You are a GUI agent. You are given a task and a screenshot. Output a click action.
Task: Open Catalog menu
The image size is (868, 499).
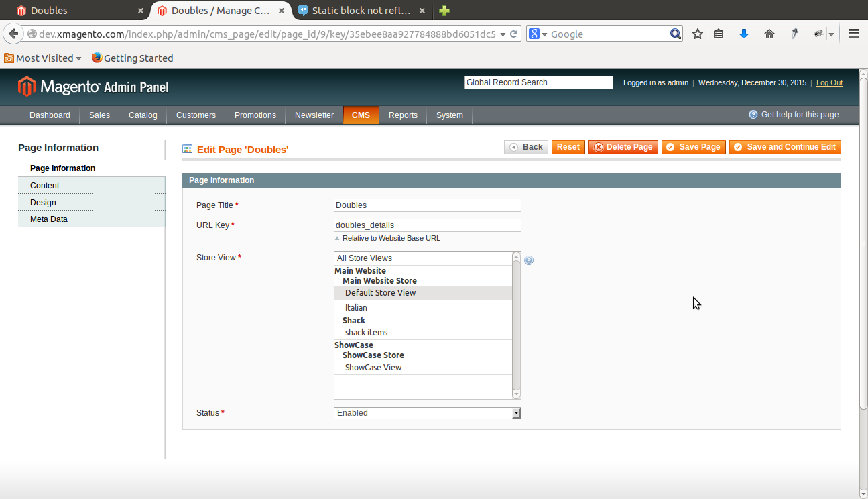pos(143,115)
